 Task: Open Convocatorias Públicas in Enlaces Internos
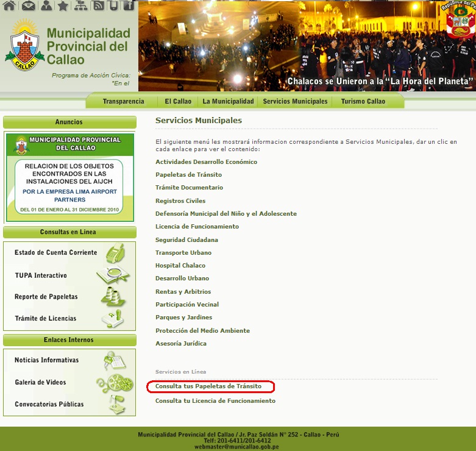[49, 404]
